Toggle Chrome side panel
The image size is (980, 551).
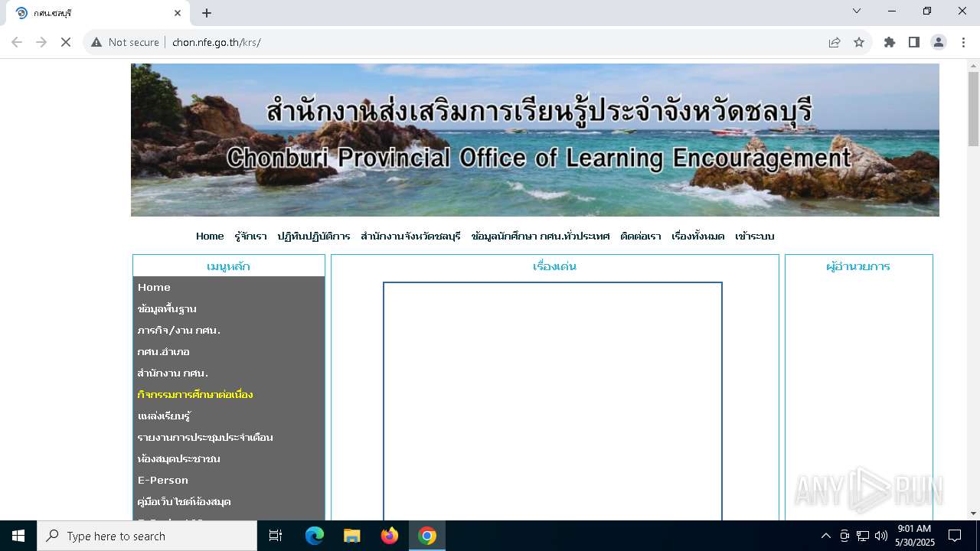(x=914, y=42)
